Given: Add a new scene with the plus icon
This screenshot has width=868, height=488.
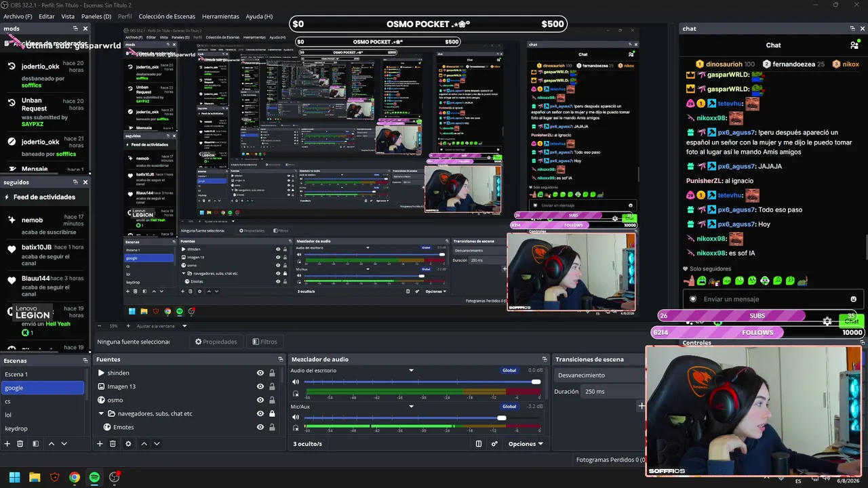Looking at the screenshot, I should [7, 444].
